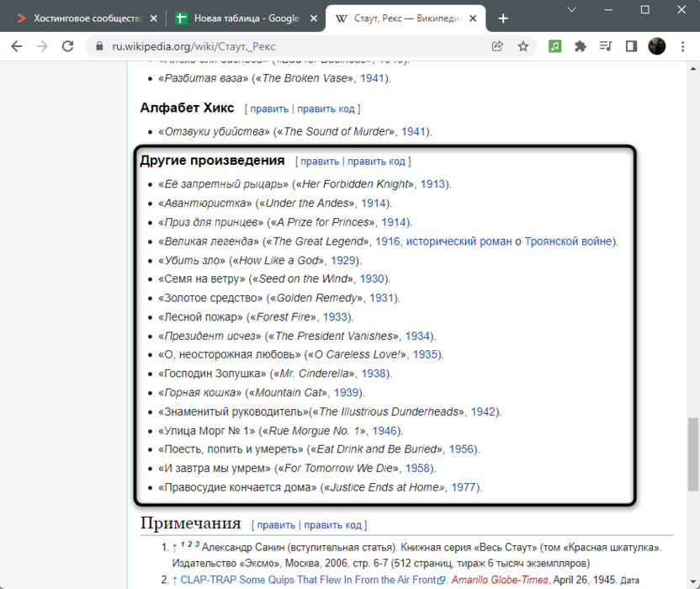Switch to the Хостинговое сообщество tab
This screenshot has height=589, width=700.
coord(82,19)
